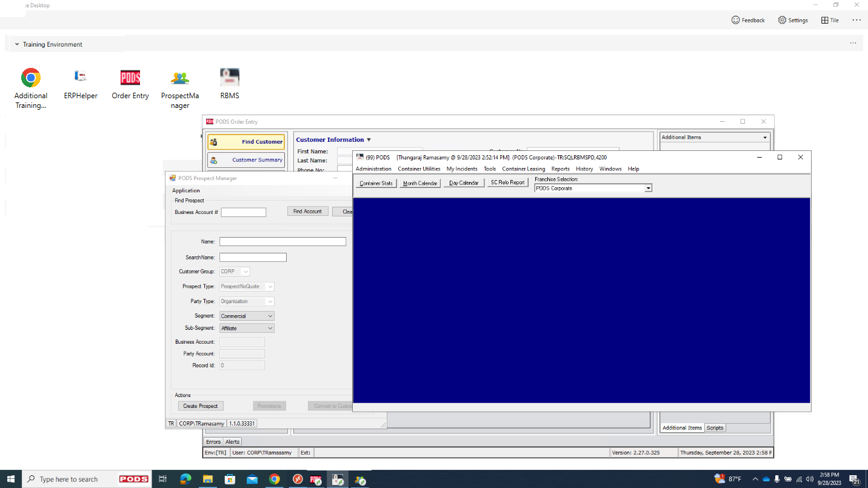
Task: Open File Explorer from the taskbar
Action: pyautogui.click(x=207, y=479)
